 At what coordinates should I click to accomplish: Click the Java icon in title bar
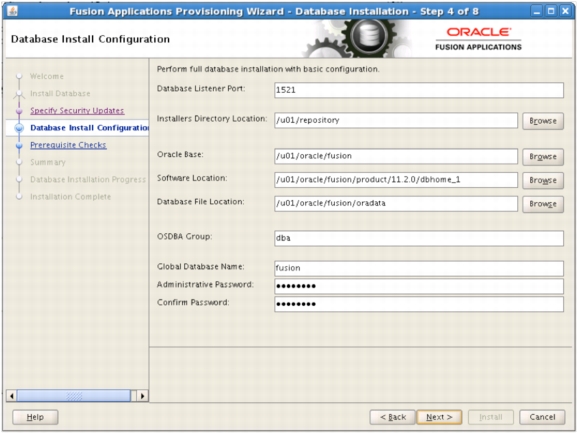[12, 11]
